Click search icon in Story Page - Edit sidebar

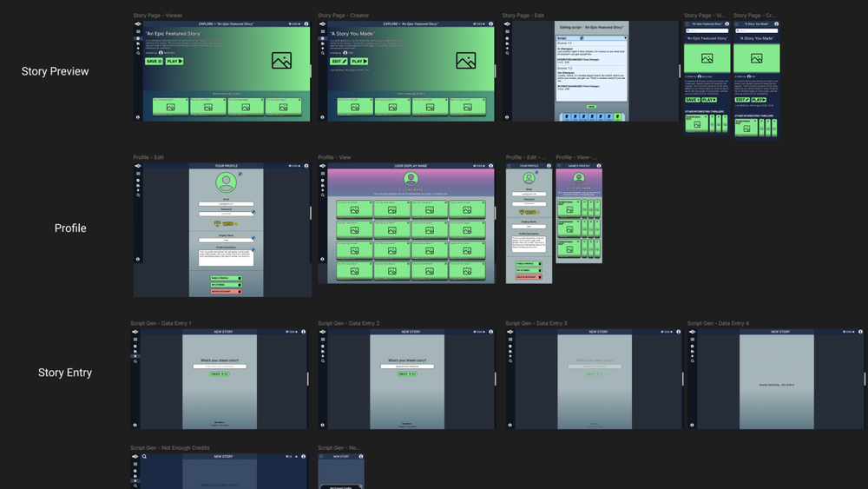click(507, 53)
